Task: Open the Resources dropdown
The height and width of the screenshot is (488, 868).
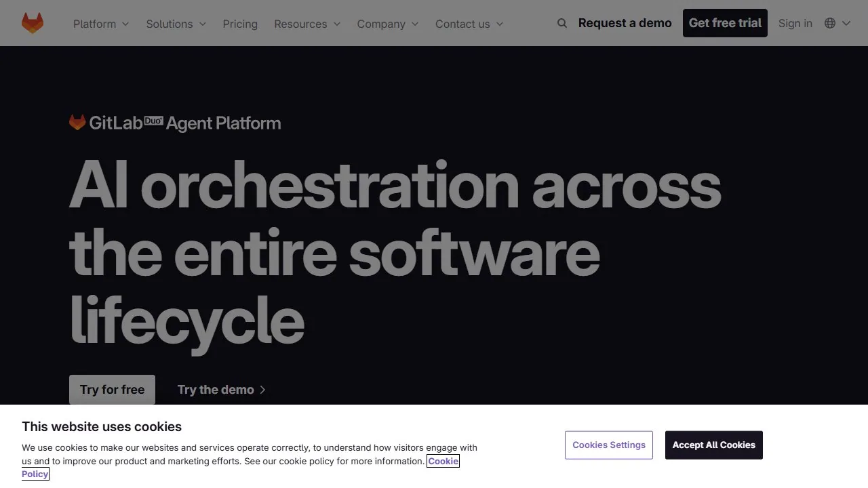Action: [307, 24]
